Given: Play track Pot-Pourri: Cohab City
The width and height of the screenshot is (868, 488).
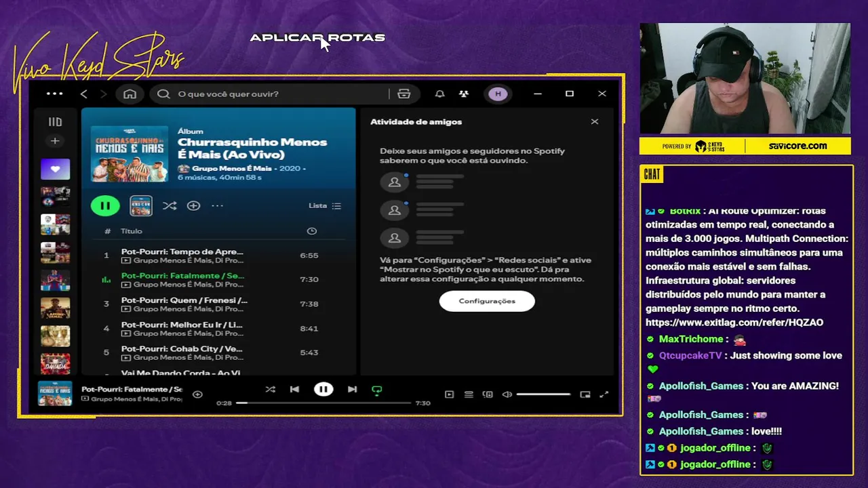Looking at the screenshot, I should 218,352.
